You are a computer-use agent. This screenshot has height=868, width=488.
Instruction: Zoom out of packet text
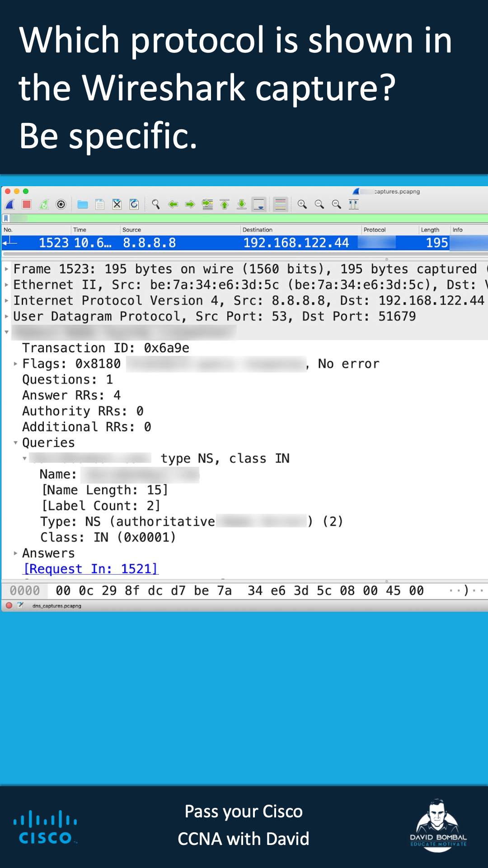click(x=319, y=204)
